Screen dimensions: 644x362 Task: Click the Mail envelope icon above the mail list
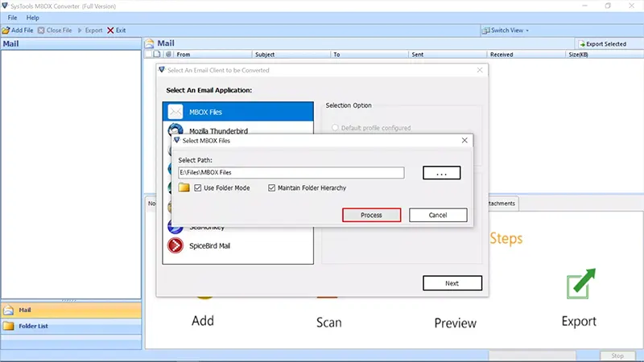point(150,43)
